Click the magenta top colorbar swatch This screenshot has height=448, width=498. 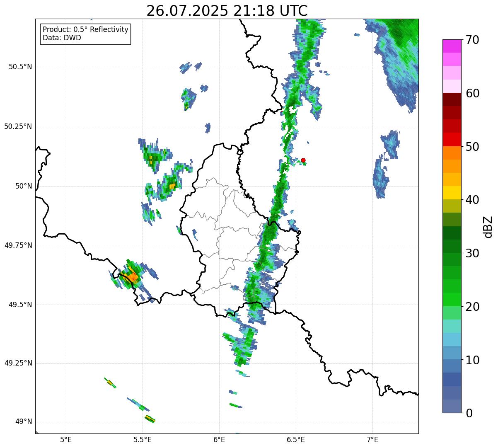pyautogui.click(x=452, y=46)
